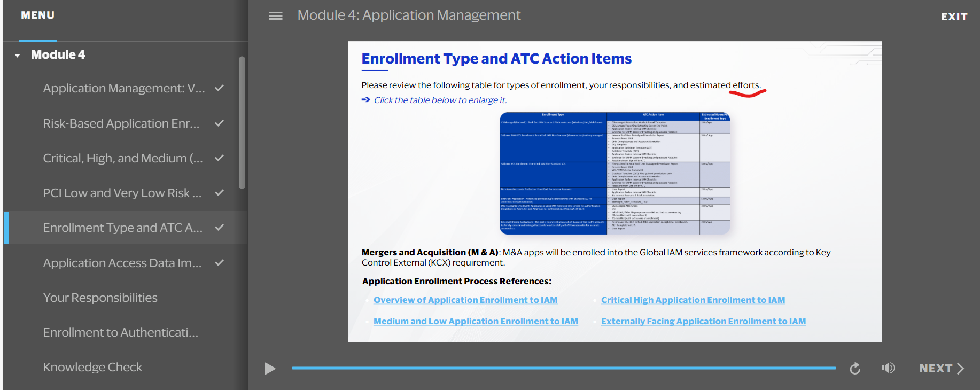Screen dimensions: 980x390
Task: Open Critical High Application Enrollment to IAM link
Action: (x=693, y=300)
